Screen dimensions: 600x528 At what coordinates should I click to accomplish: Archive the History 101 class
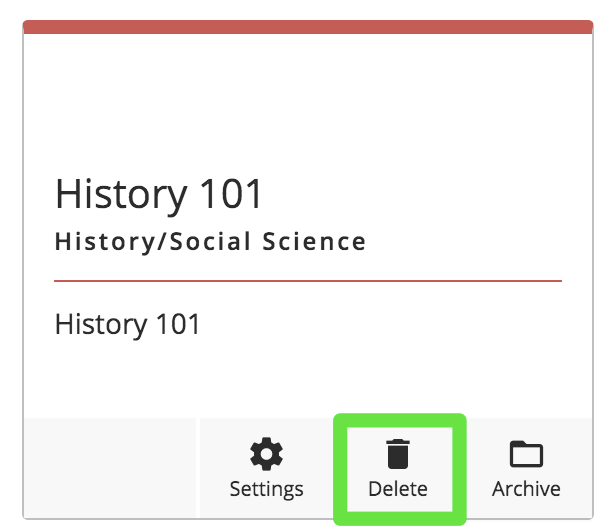pyautogui.click(x=526, y=470)
